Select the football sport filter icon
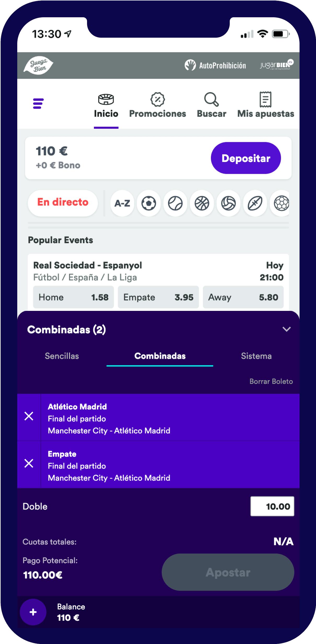Screen dimensions: 316x644 click(148, 203)
